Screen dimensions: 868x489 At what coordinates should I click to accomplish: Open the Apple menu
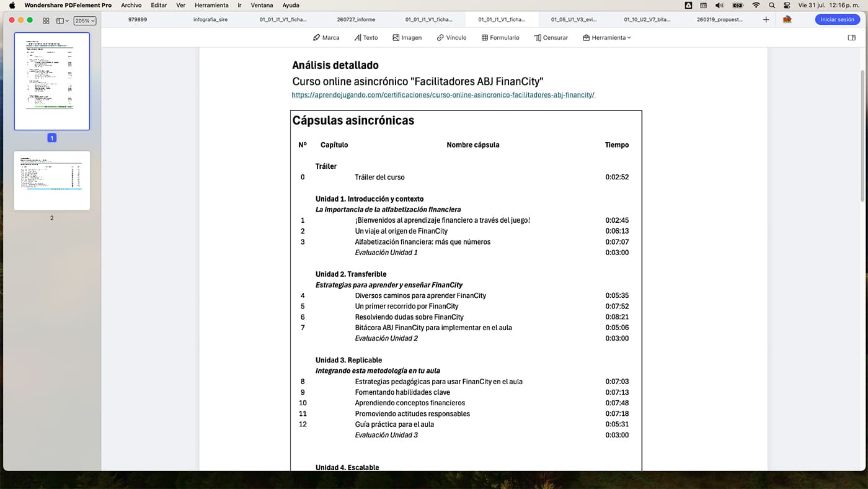pos(12,5)
